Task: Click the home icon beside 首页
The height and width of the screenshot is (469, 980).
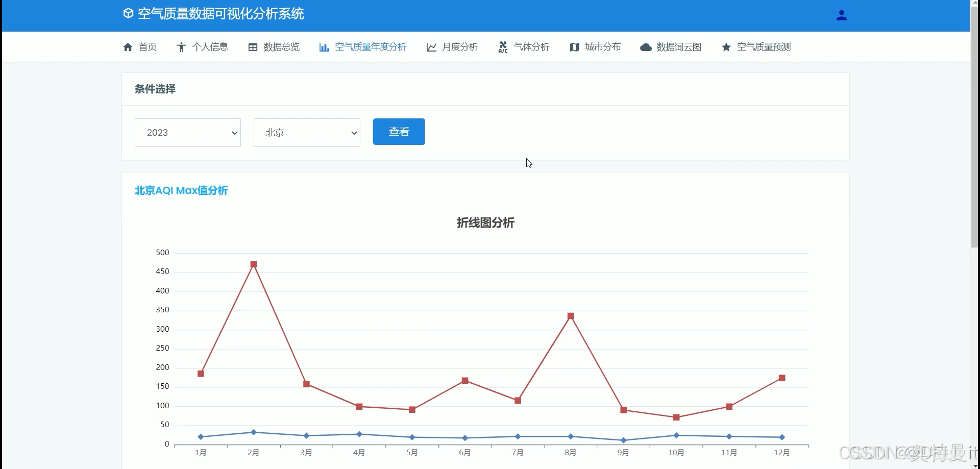Action: 128,47
